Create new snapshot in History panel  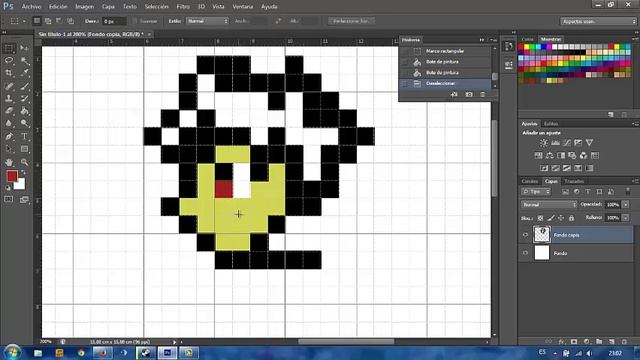(469, 95)
